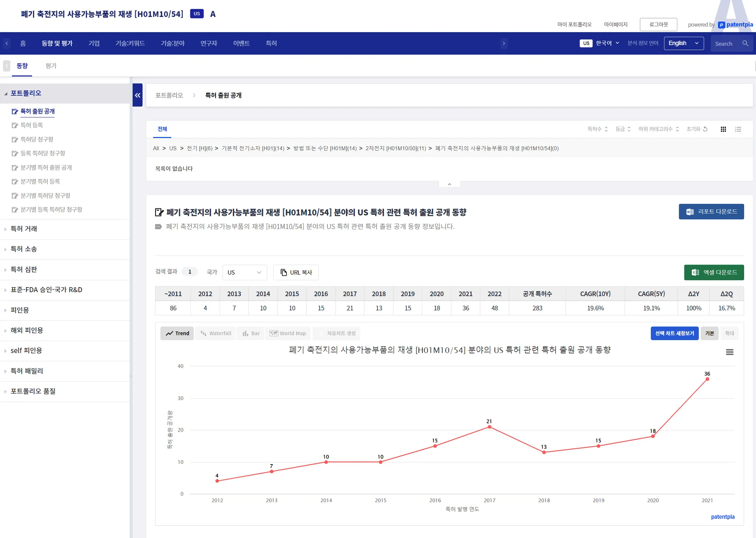Screen dimensions: 756x538
Task: Open the English analysis language dropdown
Action: click(683, 43)
